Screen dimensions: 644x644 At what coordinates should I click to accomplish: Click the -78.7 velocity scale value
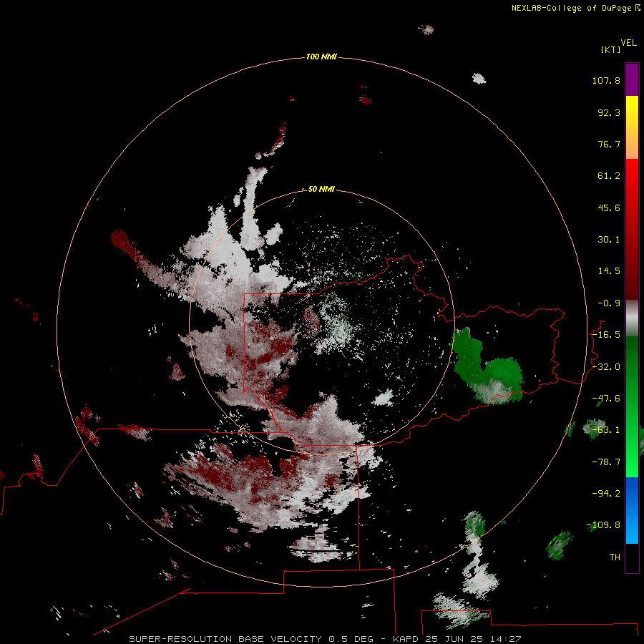(x=606, y=462)
